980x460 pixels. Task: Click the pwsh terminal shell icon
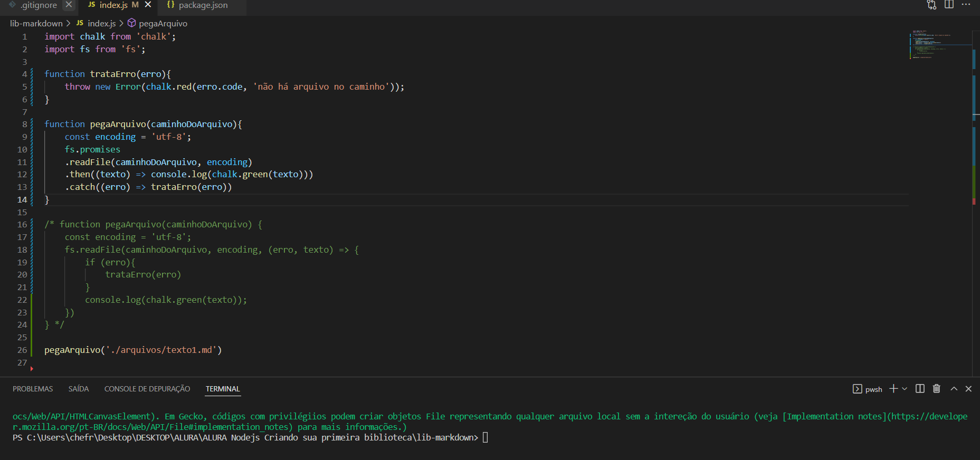[857, 389]
